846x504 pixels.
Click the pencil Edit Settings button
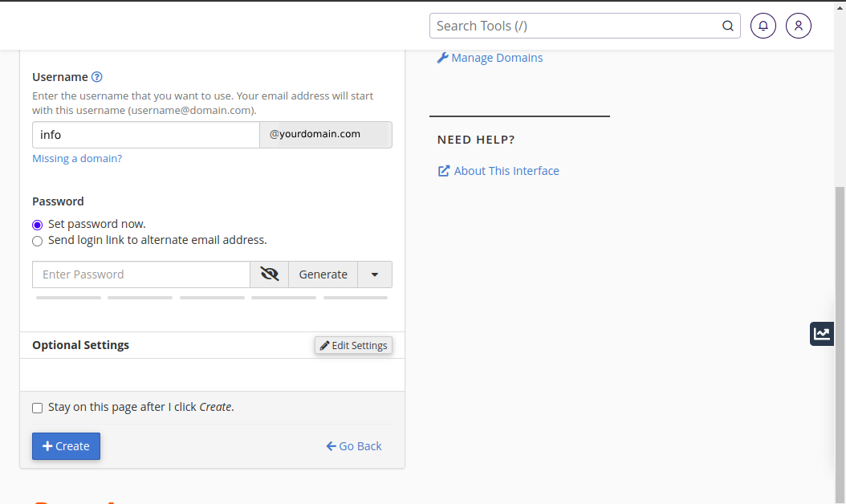point(353,345)
